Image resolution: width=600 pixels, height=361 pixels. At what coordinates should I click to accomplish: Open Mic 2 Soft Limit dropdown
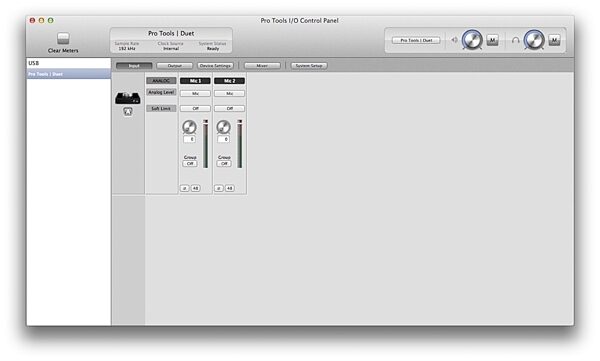click(x=229, y=109)
